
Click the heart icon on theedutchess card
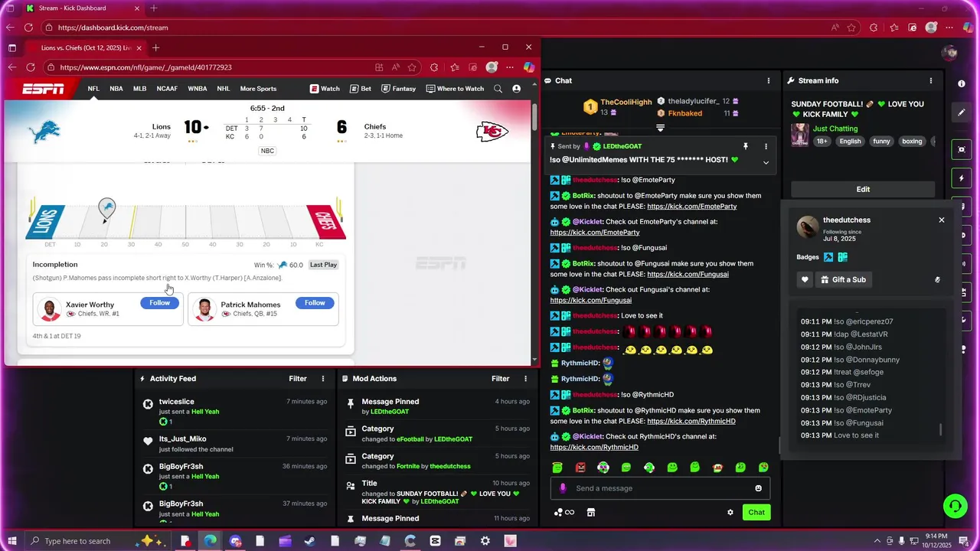(x=805, y=280)
